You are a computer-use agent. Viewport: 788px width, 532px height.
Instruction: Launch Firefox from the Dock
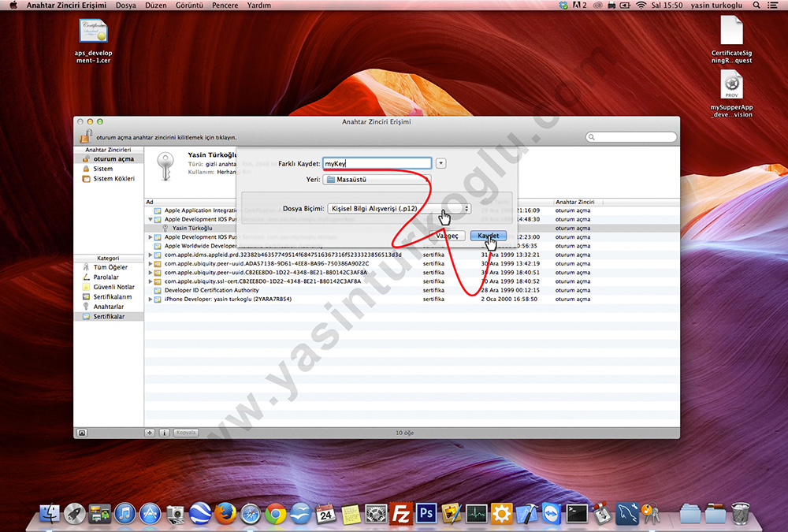click(x=225, y=513)
